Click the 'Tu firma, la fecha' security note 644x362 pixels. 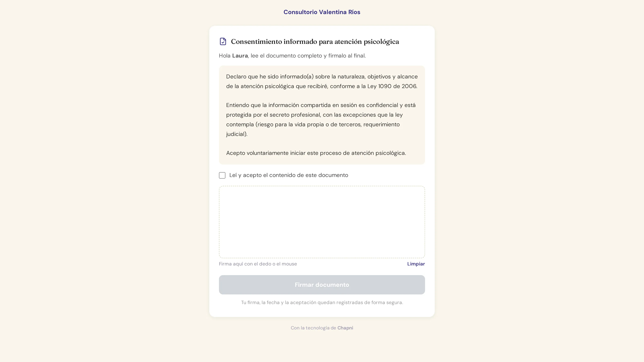[x=322, y=302]
